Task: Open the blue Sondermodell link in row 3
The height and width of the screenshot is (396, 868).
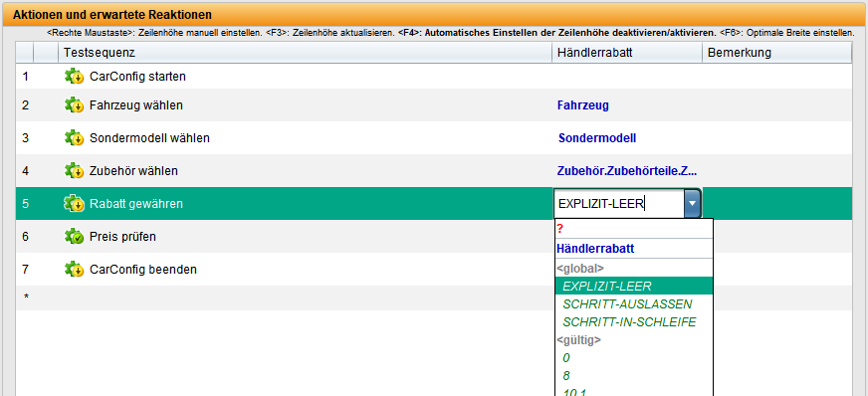Action: click(597, 138)
